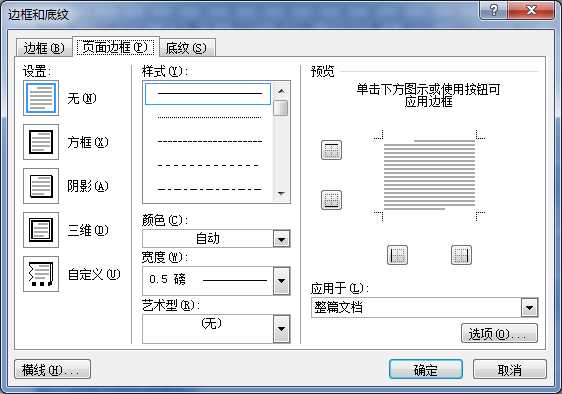The image size is (562, 394).
Task: Select the solid line style
Action: coord(208,94)
